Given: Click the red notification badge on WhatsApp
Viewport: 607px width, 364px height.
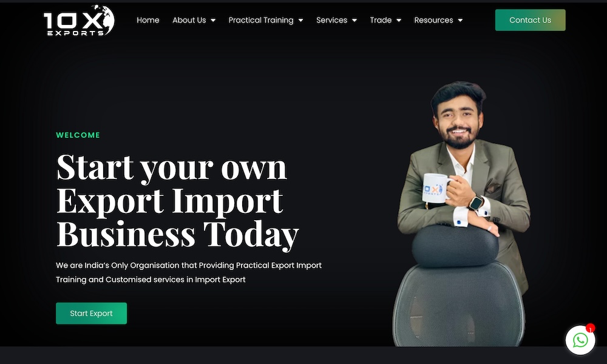Looking at the screenshot, I should point(591,328).
